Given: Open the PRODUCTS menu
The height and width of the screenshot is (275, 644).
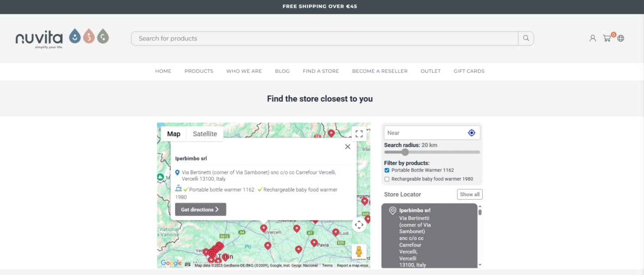Looking at the screenshot, I should pyautogui.click(x=199, y=71).
